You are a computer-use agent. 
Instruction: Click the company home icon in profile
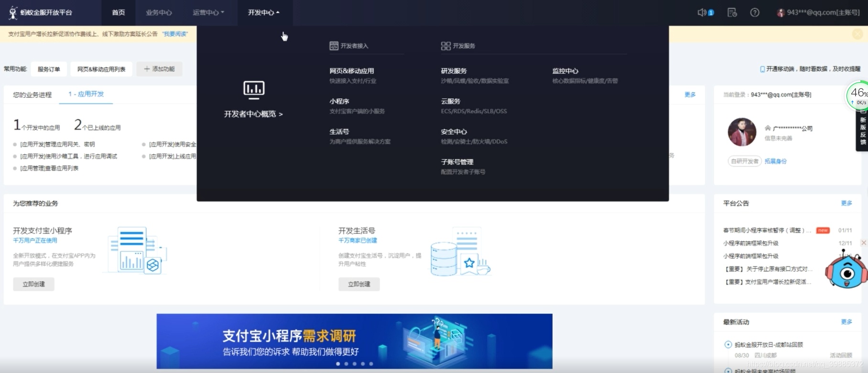click(x=768, y=128)
